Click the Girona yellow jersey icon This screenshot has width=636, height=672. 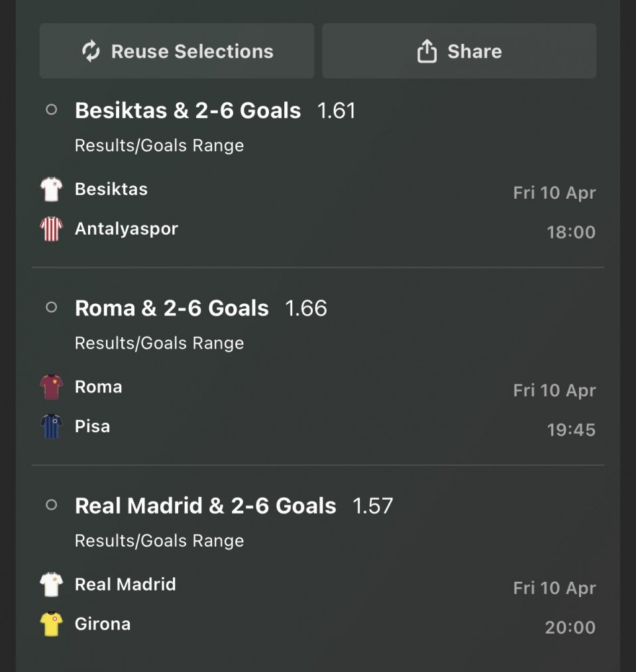(51, 624)
